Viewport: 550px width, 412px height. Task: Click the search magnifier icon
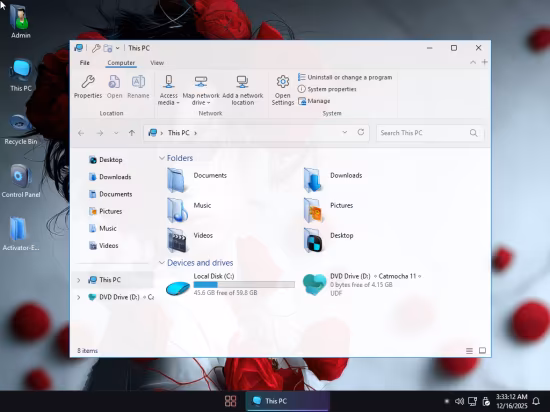pyautogui.click(x=474, y=133)
